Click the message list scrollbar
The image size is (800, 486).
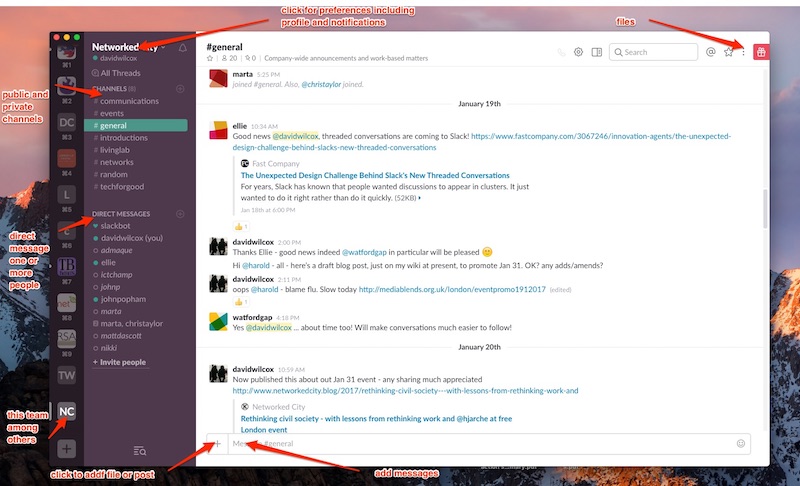click(765, 209)
